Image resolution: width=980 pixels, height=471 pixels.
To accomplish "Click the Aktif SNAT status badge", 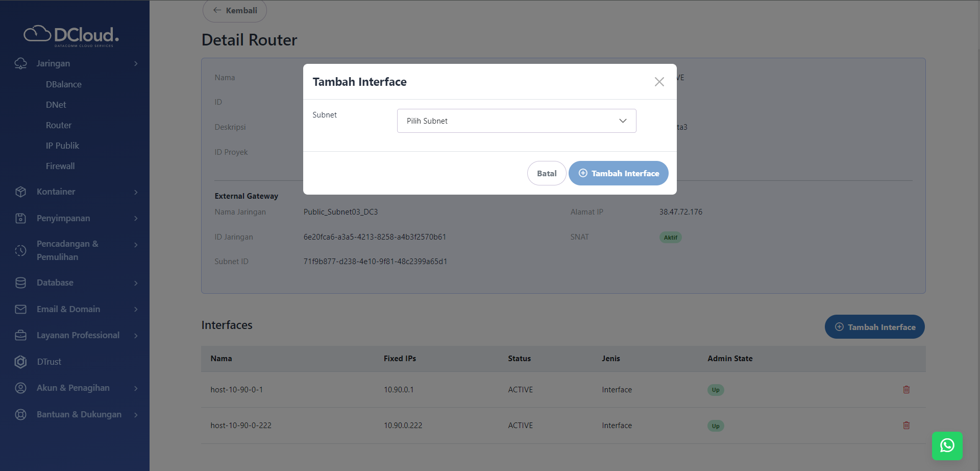I will tap(671, 237).
